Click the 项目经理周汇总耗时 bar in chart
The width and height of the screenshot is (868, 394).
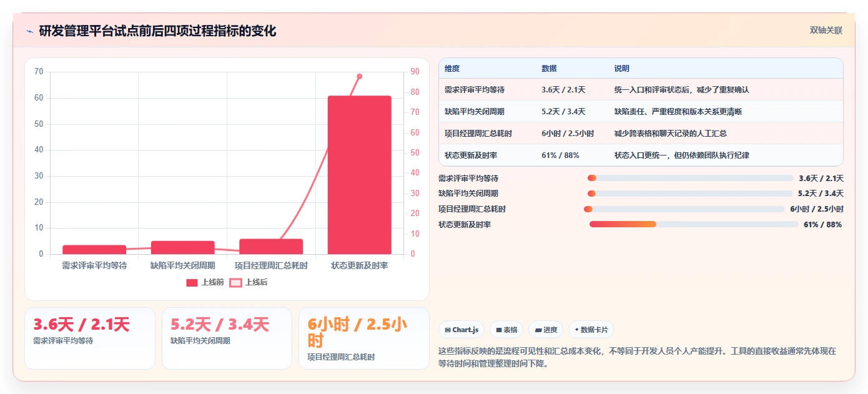(x=271, y=247)
